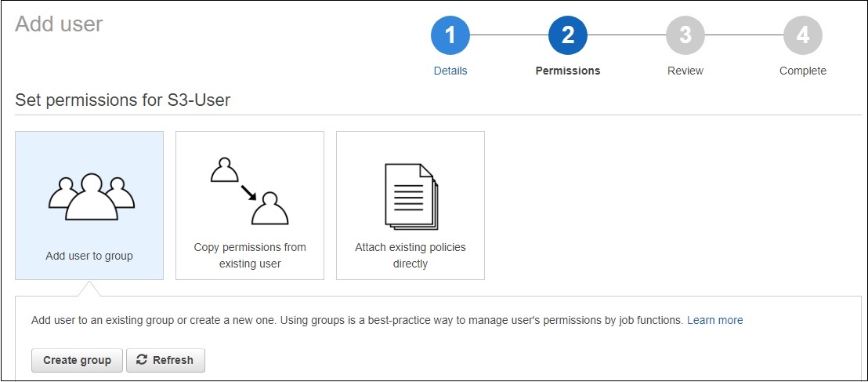Click the Refresh button text
This screenshot has height=382, width=868.
pos(172,360)
